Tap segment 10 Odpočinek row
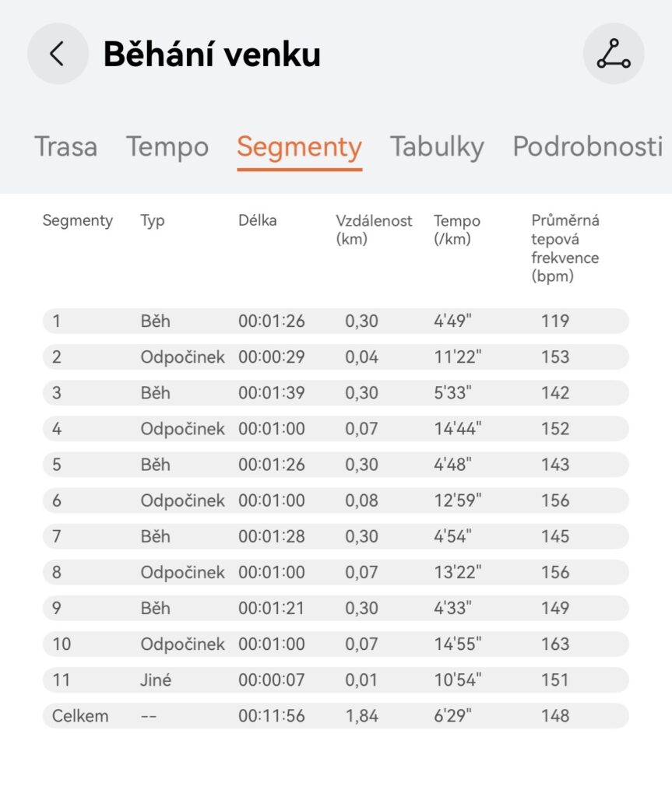672x797 pixels. click(x=335, y=644)
